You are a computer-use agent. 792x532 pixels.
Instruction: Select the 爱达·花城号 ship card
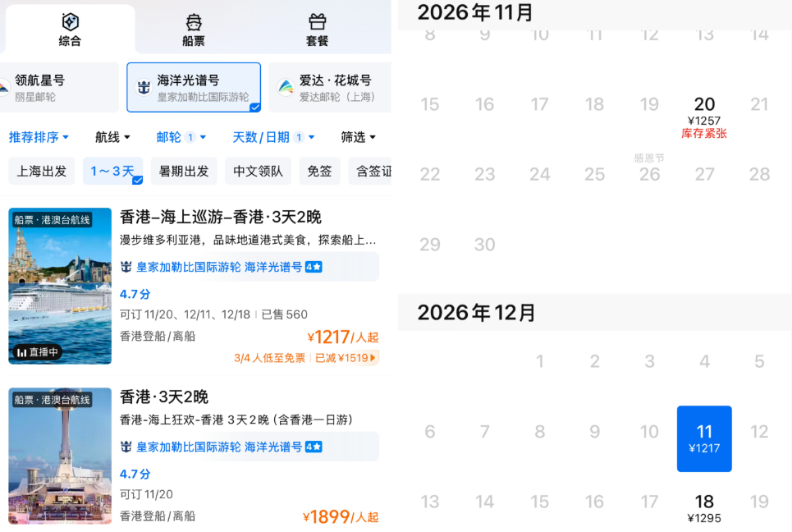[x=330, y=87]
